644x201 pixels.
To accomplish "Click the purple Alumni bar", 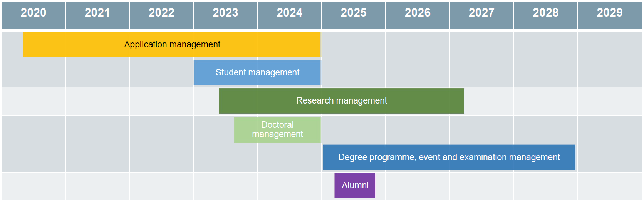I will (x=355, y=186).
